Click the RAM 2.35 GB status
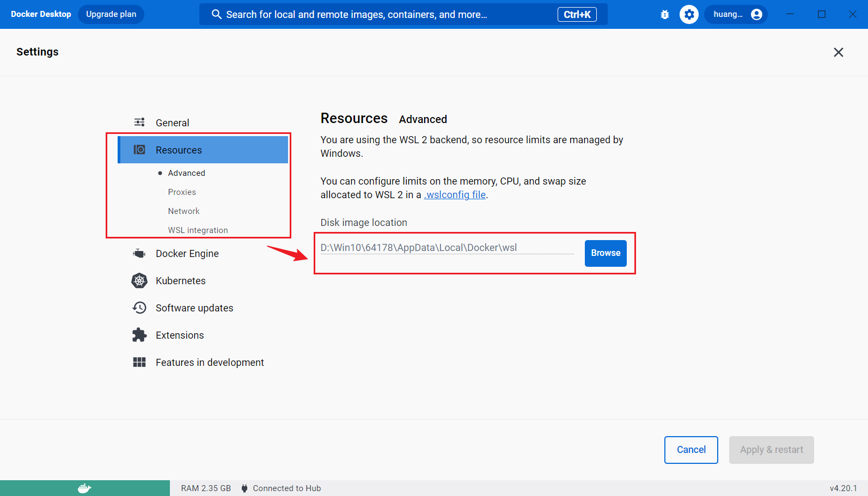868x496 pixels. tap(206, 488)
